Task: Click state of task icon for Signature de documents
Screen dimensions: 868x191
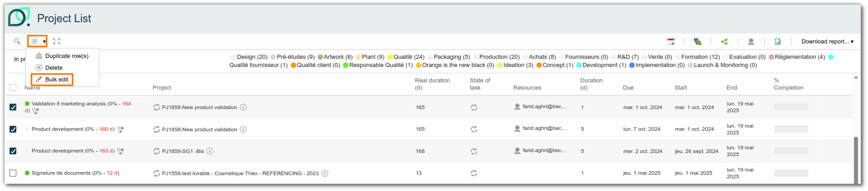Action: [474, 173]
